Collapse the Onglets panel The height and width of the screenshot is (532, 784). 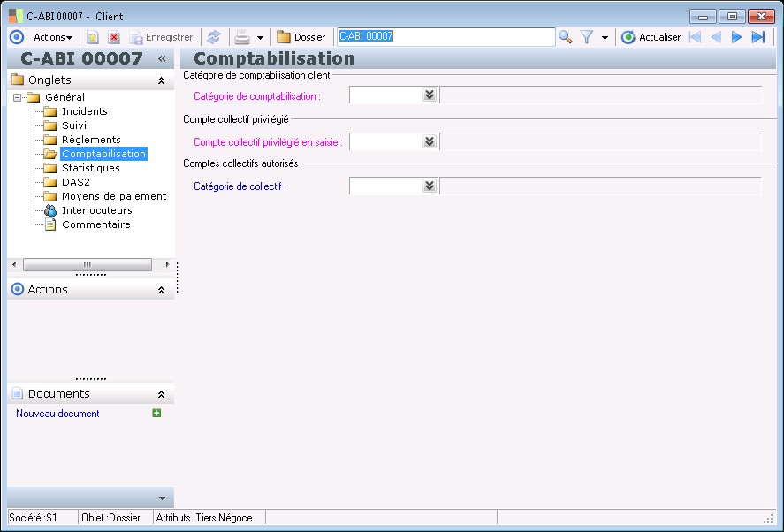162,80
